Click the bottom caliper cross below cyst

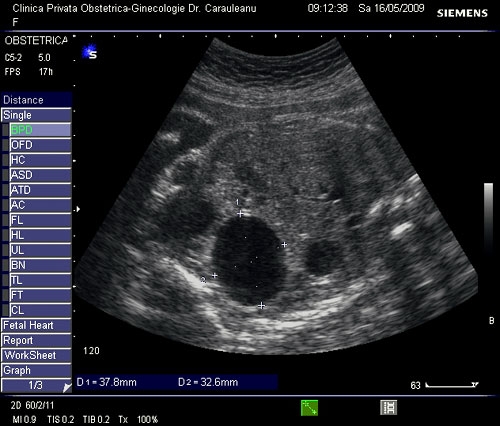click(x=262, y=306)
